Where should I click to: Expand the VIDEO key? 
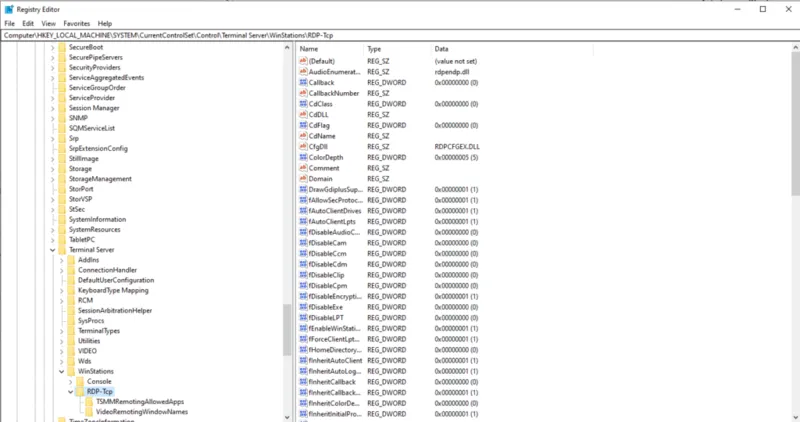62,351
